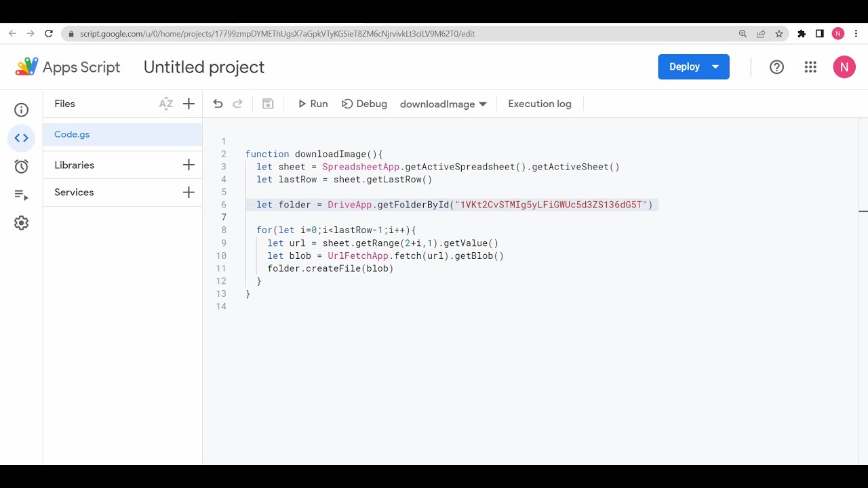Open Project Settings gear icon
This screenshot has width=868, height=488.
(x=21, y=223)
